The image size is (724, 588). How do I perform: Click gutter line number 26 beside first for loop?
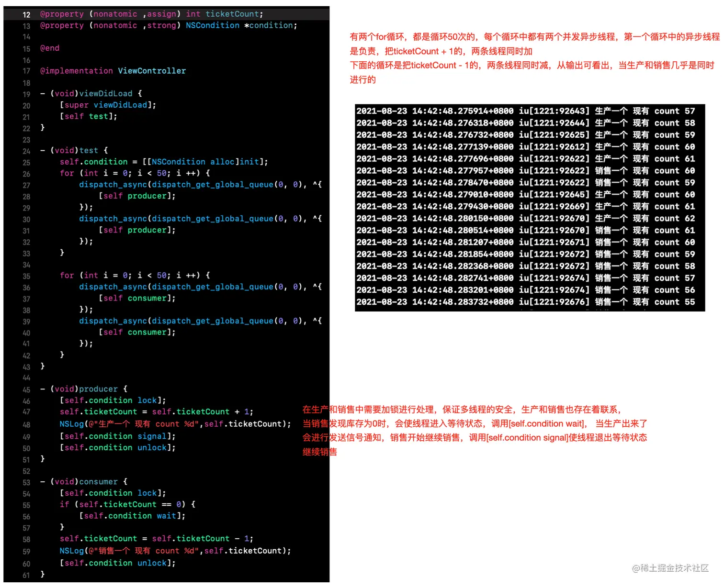(26, 174)
